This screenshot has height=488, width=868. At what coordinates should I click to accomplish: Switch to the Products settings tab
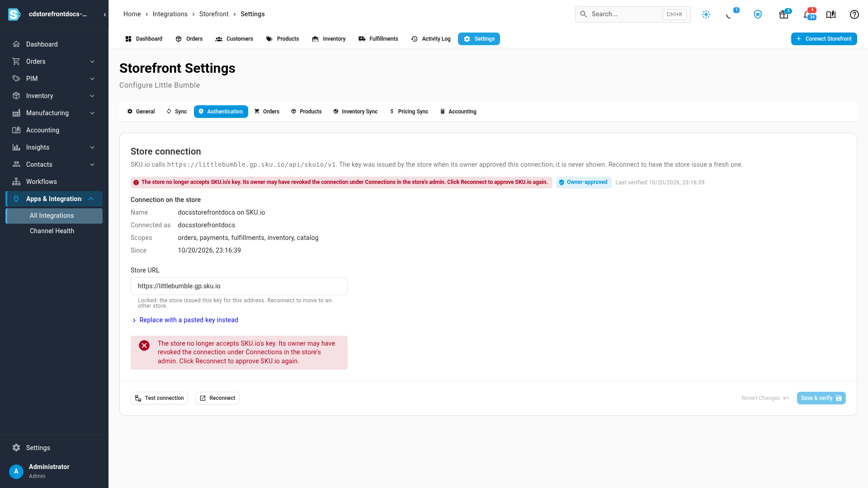tap(307, 112)
